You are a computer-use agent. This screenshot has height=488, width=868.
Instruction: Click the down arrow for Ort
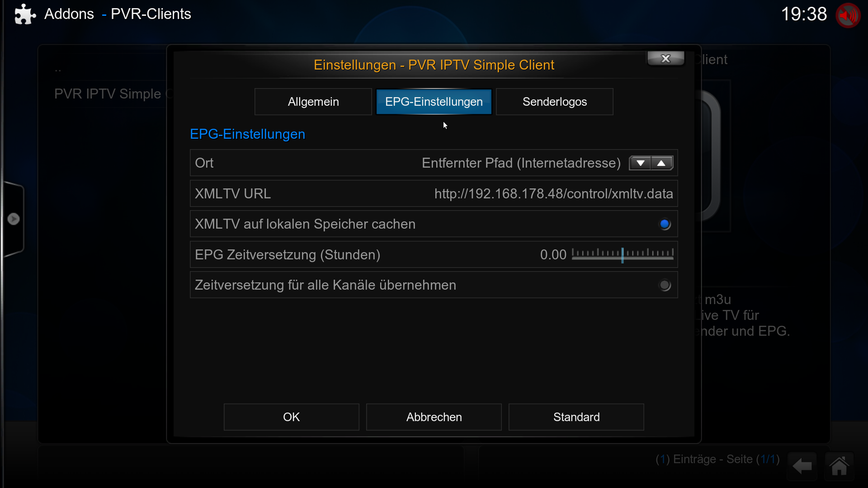640,163
